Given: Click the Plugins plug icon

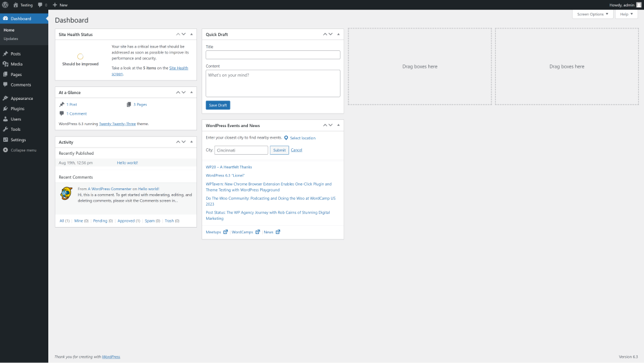Looking at the screenshot, I should point(5,108).
